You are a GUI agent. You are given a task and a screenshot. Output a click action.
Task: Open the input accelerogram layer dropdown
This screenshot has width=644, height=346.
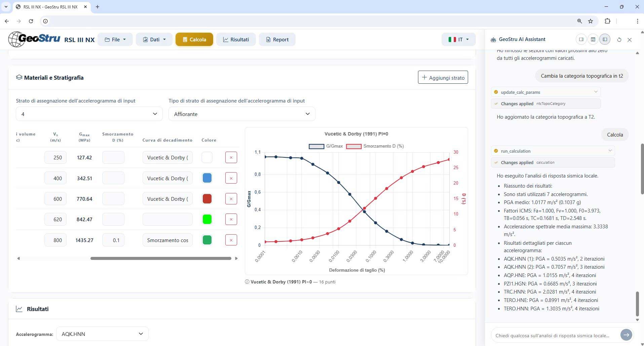pos(89,114)
